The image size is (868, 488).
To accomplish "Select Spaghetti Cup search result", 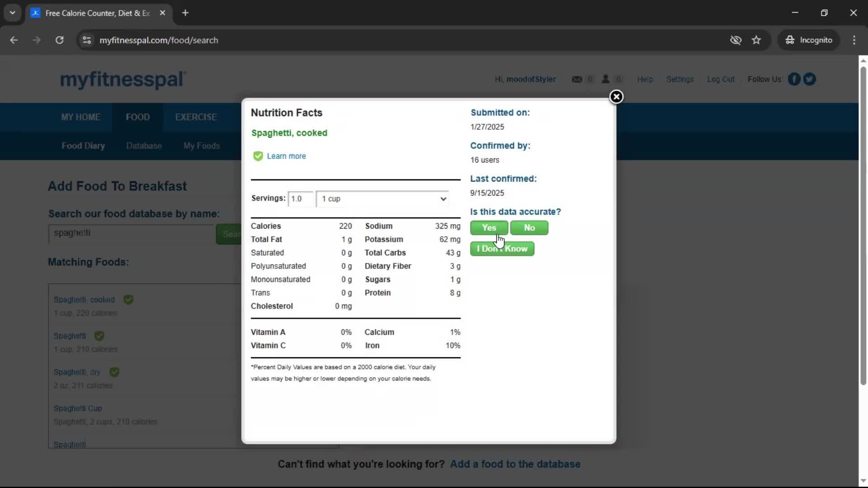I will point(78,408).
